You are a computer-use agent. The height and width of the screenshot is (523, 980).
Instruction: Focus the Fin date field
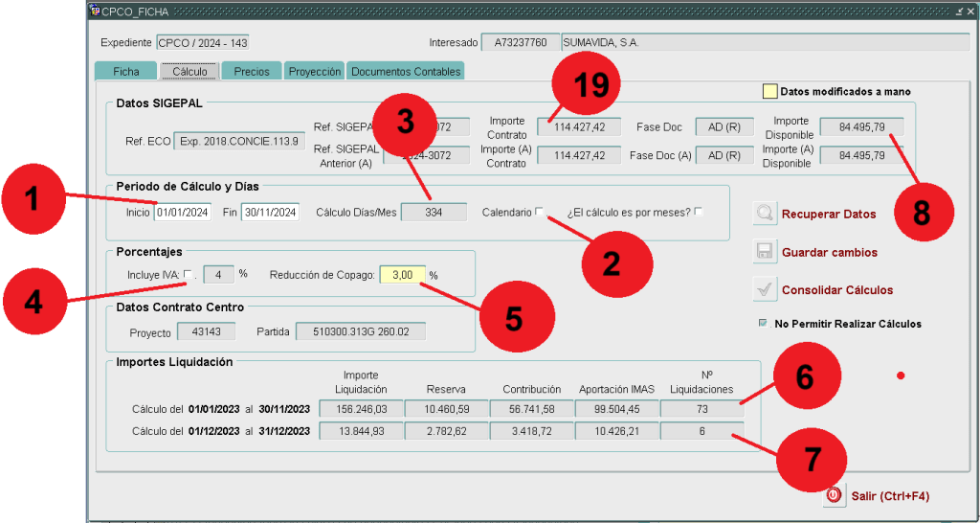(x=271, y=213)
